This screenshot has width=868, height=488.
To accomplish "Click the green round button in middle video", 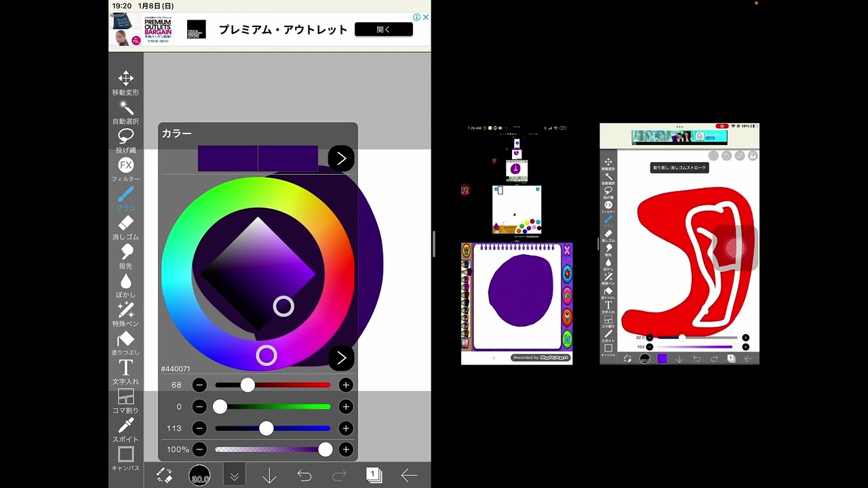I will click(567, 340).
